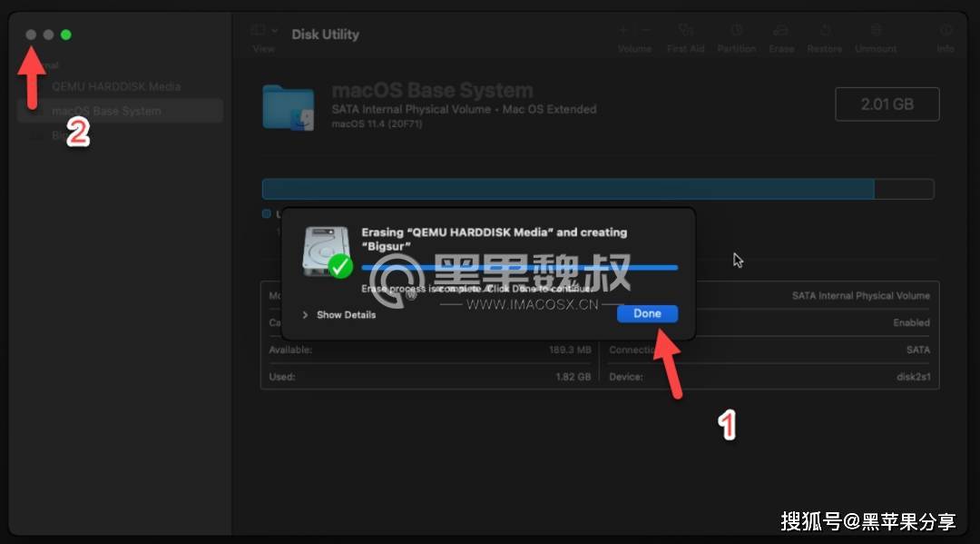The image size is (980, 544).
Task: Click the Available: label in the table
Action: 290,350
